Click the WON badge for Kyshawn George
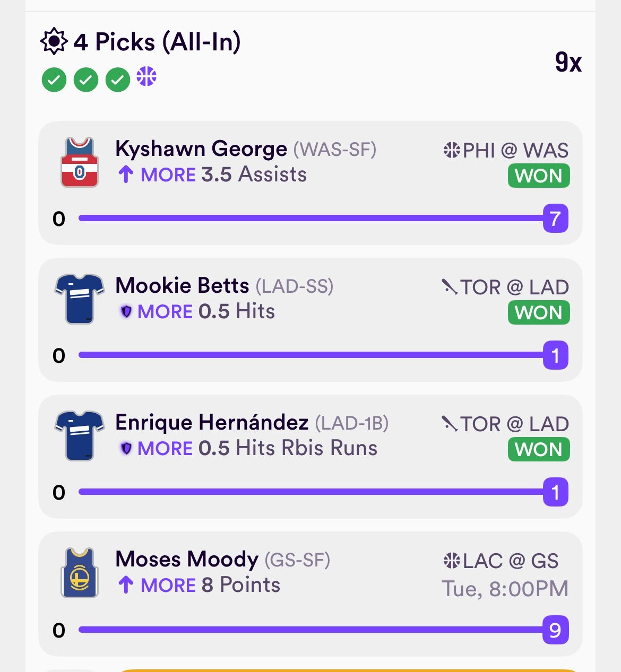The image size is (621, 672). (x=538, y=176)
